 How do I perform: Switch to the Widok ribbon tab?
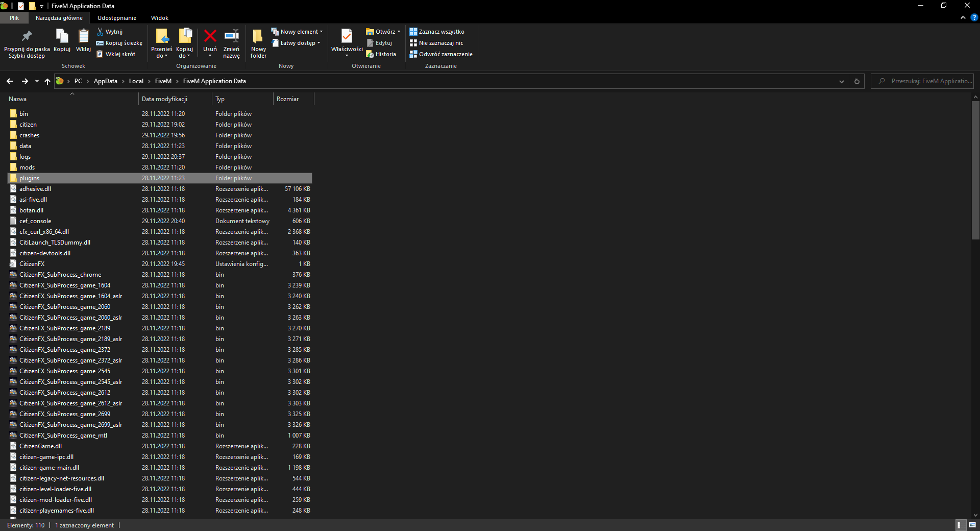pos(159,17)
